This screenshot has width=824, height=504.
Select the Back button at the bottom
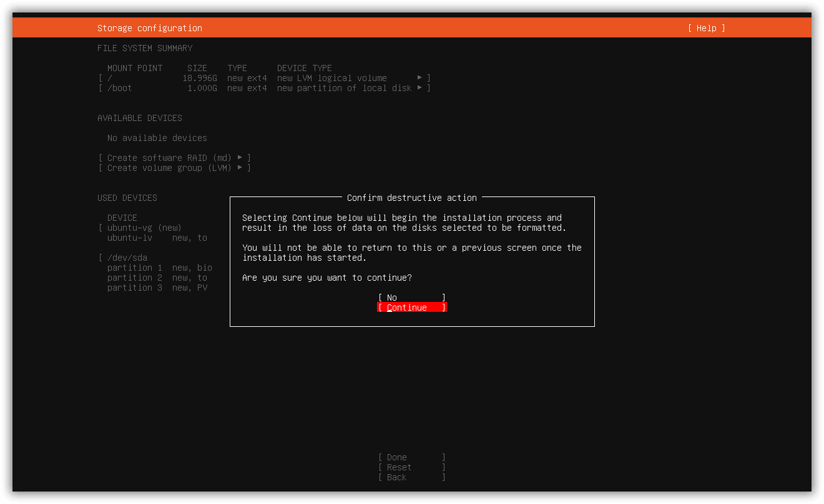point(412,477)
